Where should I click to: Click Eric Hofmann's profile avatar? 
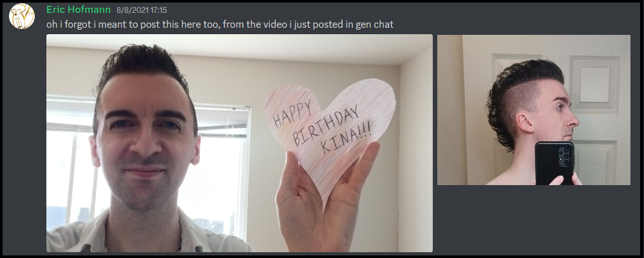pos(22,16)
